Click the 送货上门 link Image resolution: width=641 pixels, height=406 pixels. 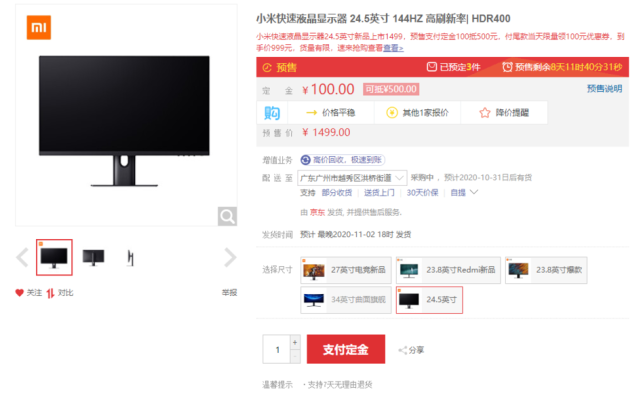pos(379,193)
